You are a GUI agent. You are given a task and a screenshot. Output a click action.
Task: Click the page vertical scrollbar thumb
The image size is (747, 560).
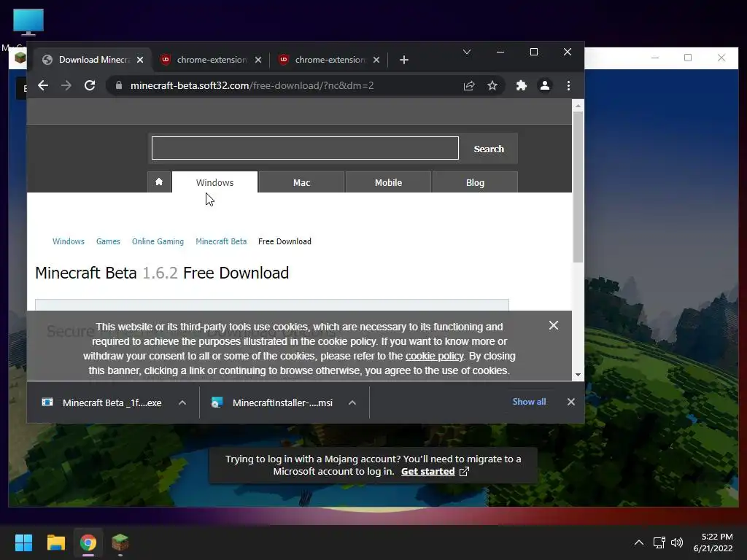tap(578, 187)
